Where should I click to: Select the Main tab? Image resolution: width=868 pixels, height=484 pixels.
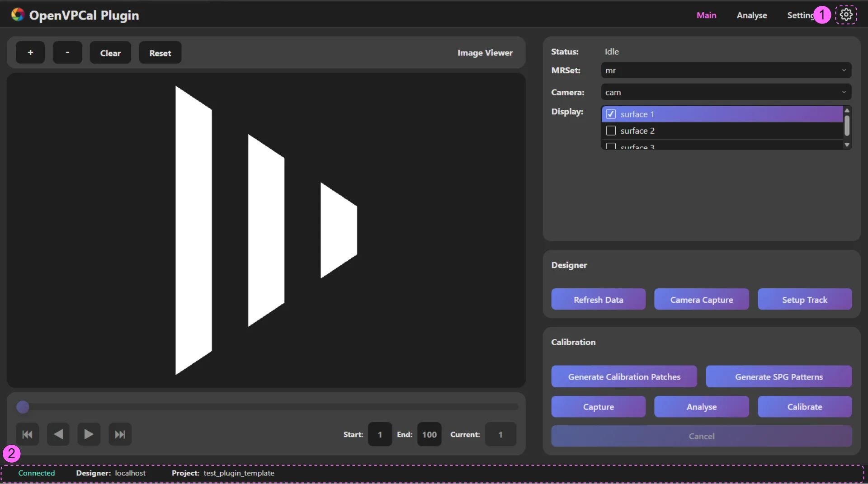pos(706,15)
